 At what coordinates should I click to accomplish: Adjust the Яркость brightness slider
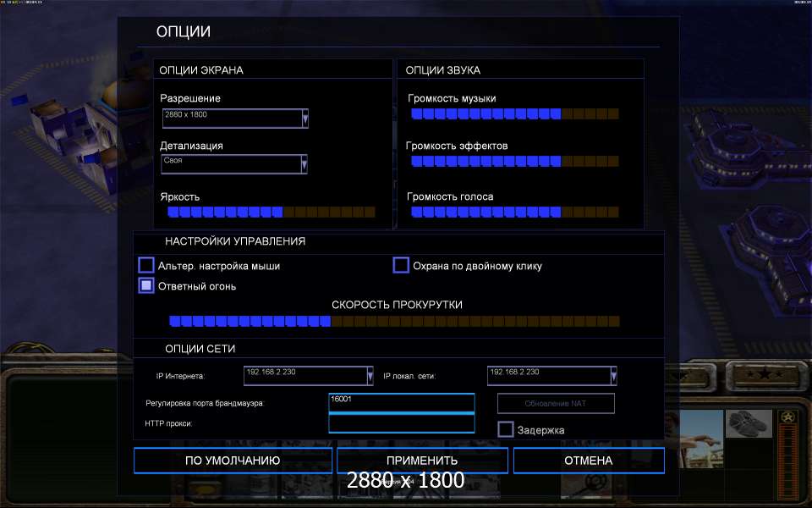pyautogui.click(x=272, y=212)
